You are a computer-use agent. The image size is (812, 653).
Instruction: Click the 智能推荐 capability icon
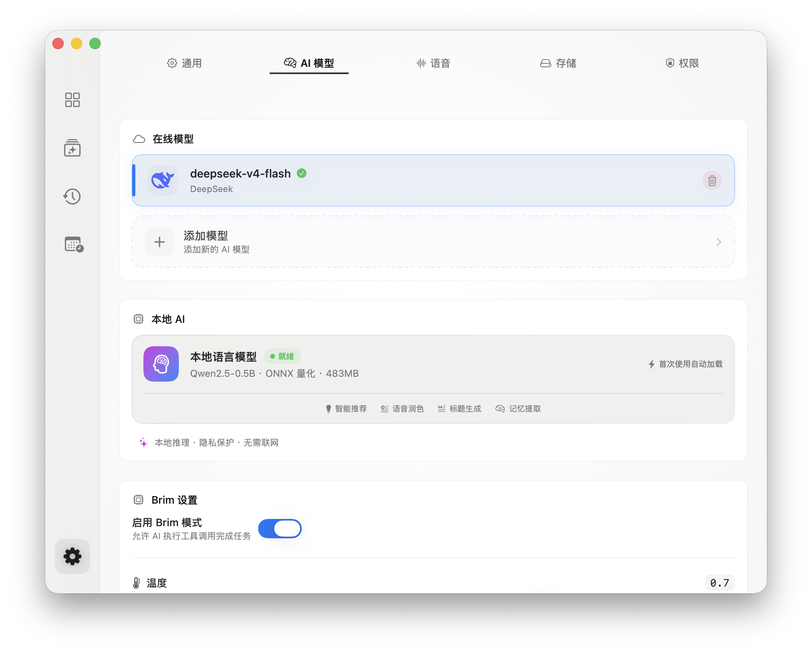pyautogui.click(x=329, y=409)
